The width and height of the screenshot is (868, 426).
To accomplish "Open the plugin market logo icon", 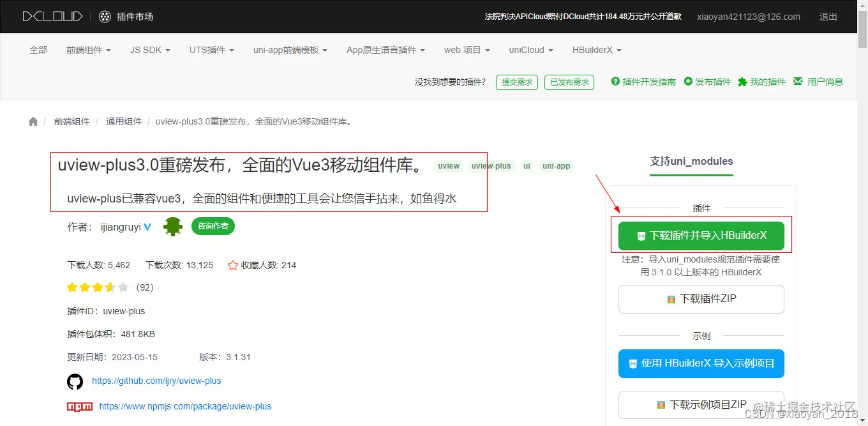I will coord(105,17).
